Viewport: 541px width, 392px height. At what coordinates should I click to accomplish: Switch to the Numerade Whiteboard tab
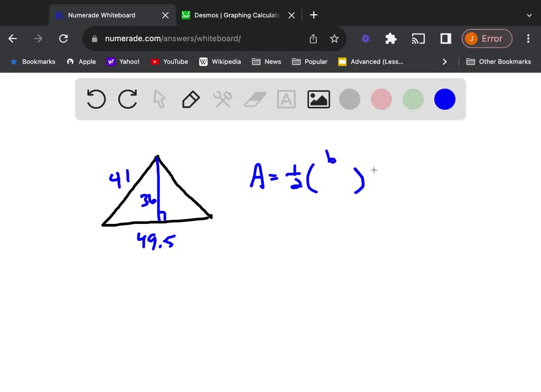pos(106,15)
